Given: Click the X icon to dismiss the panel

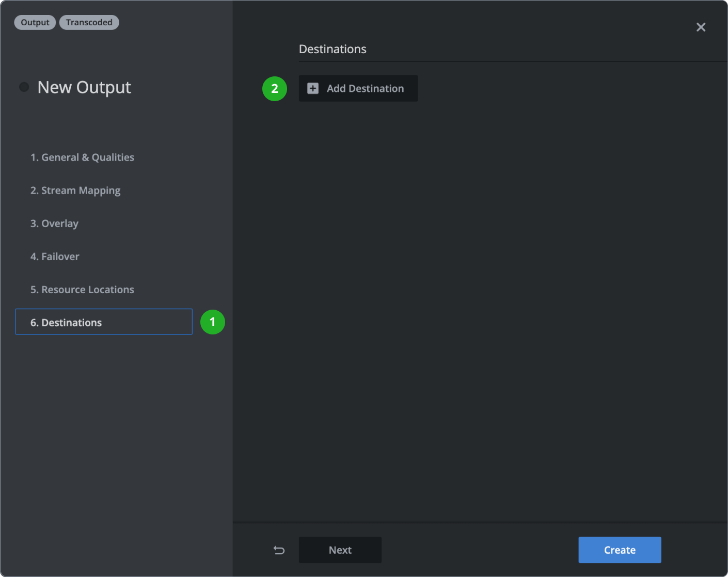Looking at the screenshot, I should (701, 27).
